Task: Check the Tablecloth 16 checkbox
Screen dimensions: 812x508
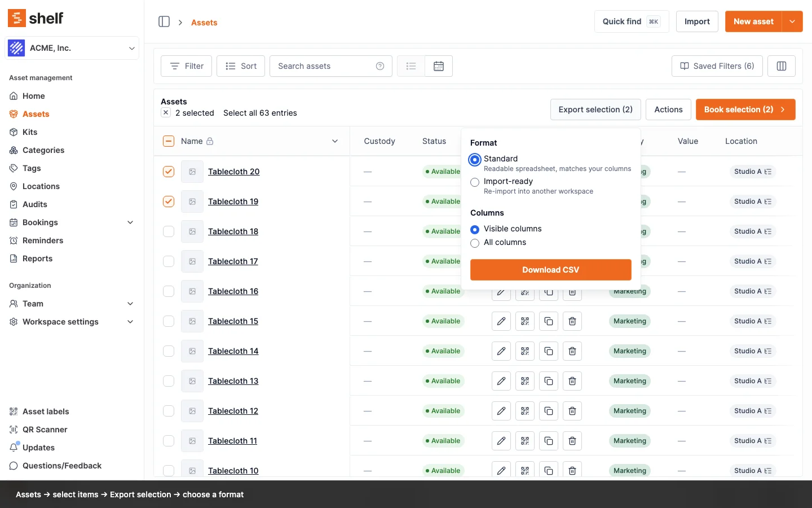Action: click(x=169, y=291)
